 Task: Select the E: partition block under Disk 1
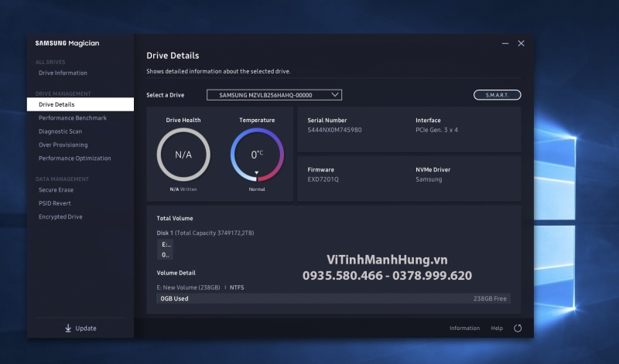pos(166,250)
